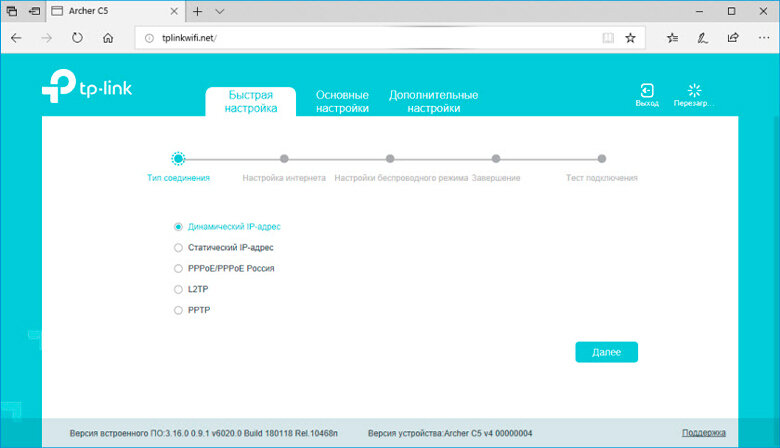Open reading view from the address bar
780x448 pixels.
608,38
